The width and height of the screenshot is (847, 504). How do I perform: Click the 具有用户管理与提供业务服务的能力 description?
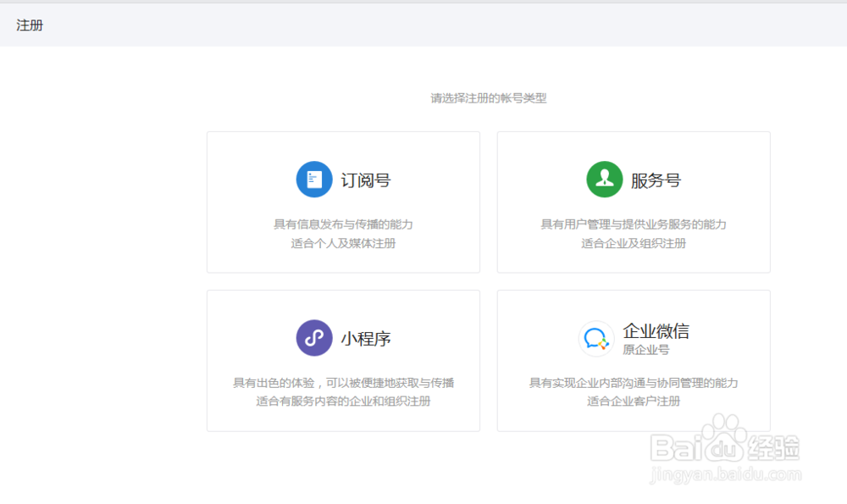[634, 224]
